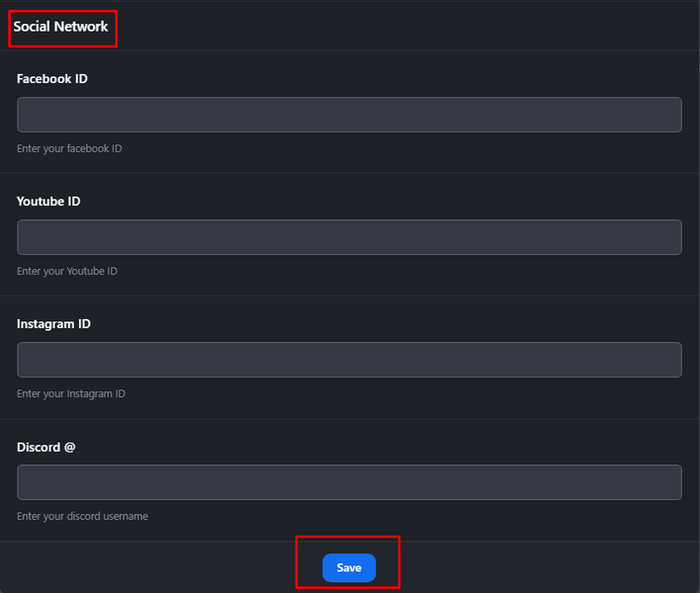
Task: Focus the Discord @ input field
Action: click(x=349, y=482)
